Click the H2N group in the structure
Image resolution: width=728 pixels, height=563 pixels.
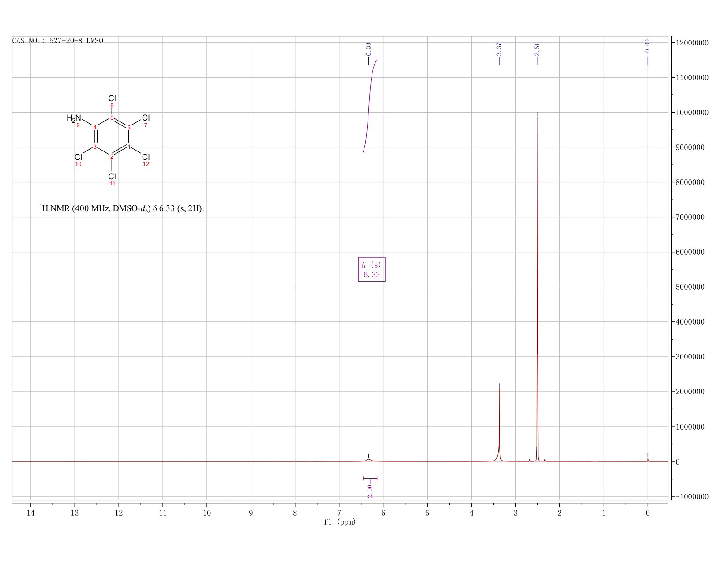pyautogui.click(x=74, y=118)
